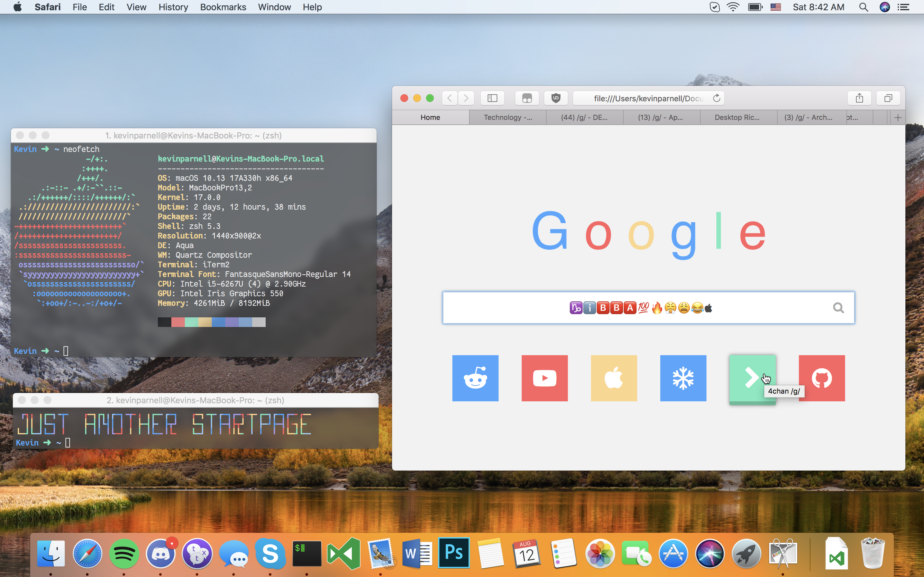The height and width of the screenshot is (577, 924).
Task: Show all tabs overview
Action: point(888,98)
